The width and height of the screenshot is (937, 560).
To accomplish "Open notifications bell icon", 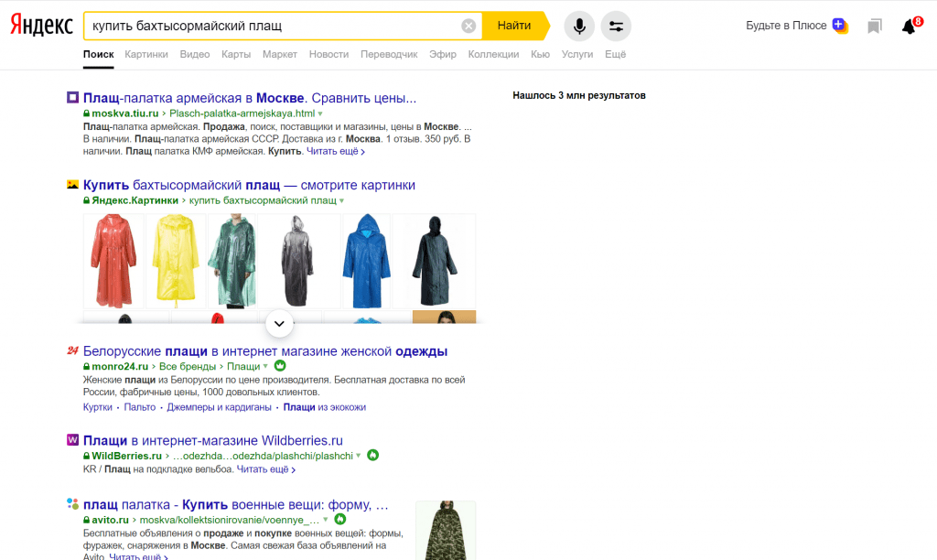I will tap(909, 27).
